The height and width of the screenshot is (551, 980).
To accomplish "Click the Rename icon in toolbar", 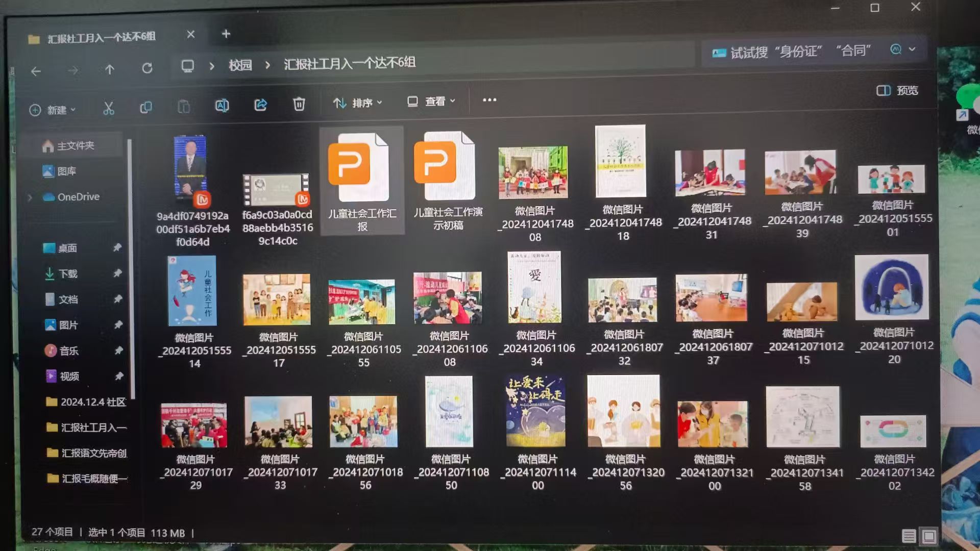I will [x=222, y=106].
